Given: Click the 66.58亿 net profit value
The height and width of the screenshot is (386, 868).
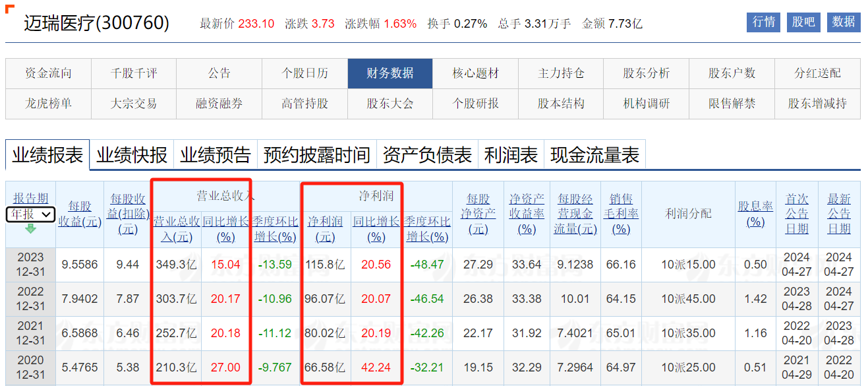Looking at the screenshot, I should point(326,368).
